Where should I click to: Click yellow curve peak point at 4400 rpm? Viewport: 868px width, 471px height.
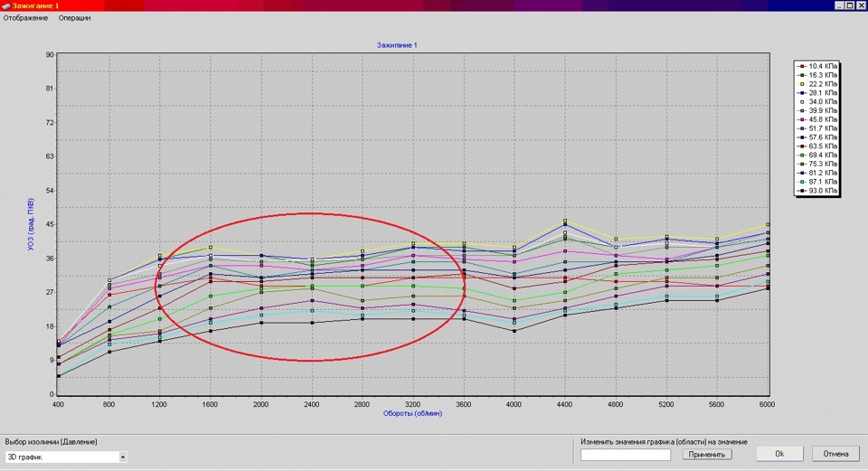click(565, 221)
